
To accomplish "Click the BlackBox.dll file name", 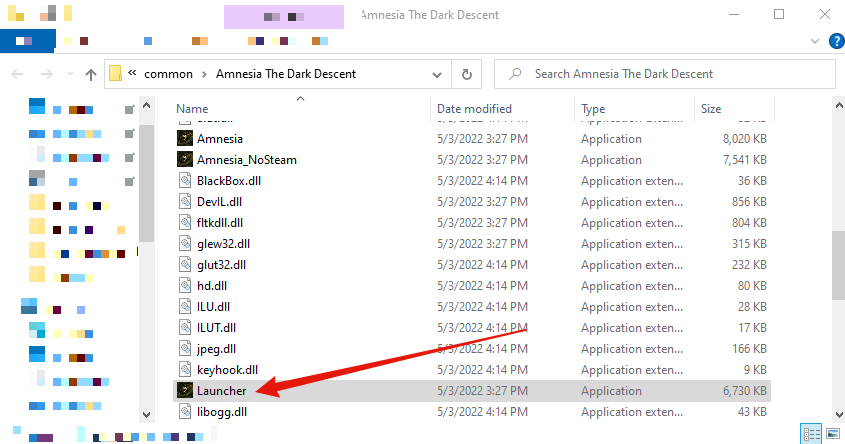I will 229,181.
